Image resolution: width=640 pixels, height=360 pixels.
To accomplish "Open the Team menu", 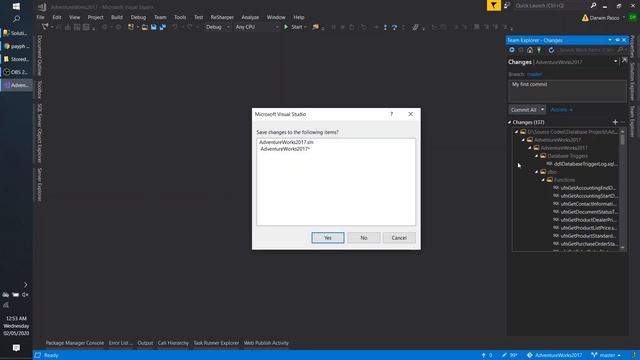I will 160,17.
